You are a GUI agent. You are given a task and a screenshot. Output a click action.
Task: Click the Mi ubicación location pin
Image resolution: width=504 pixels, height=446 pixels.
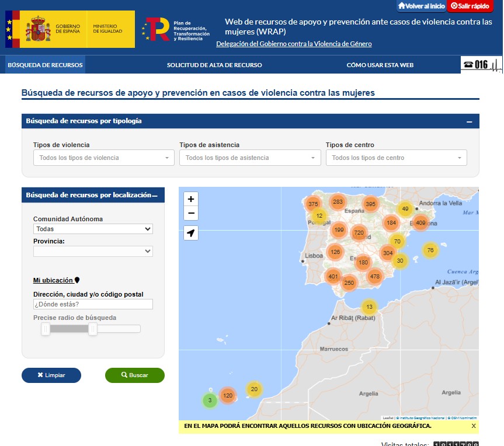pyautogui.click(x=77, y=280)
